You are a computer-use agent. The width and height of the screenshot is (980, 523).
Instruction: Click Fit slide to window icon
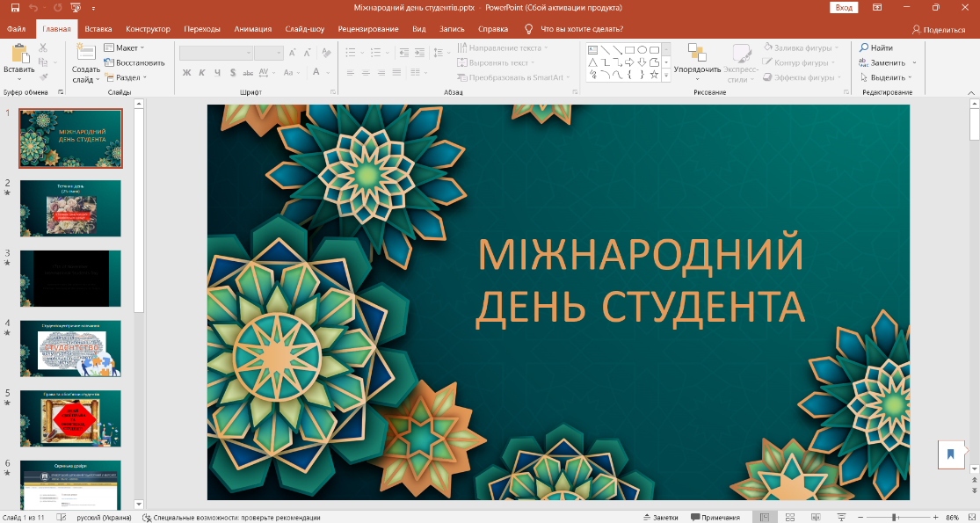(971, 518)
